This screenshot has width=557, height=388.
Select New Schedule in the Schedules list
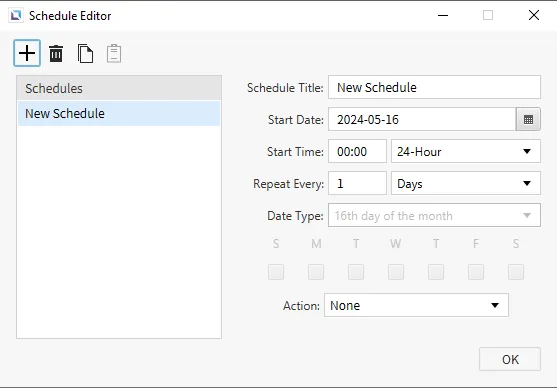pyautogui.click(x=119, y=114)
